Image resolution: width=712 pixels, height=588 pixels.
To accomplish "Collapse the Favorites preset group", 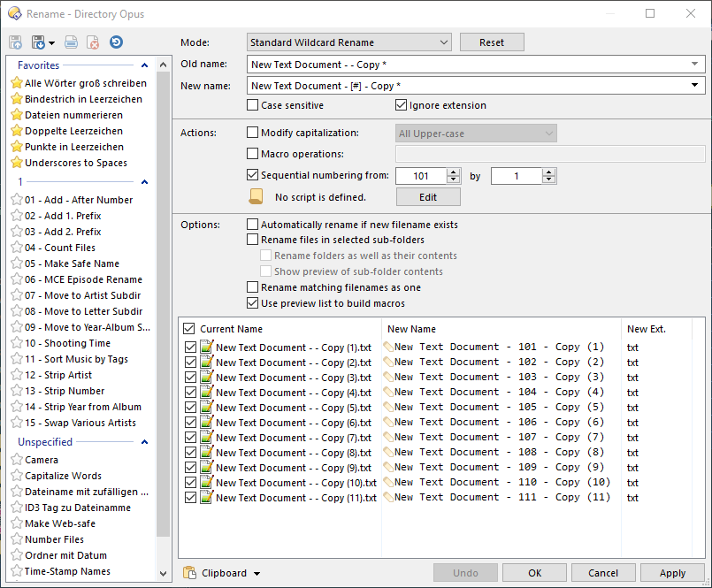I will coord(144,65).
